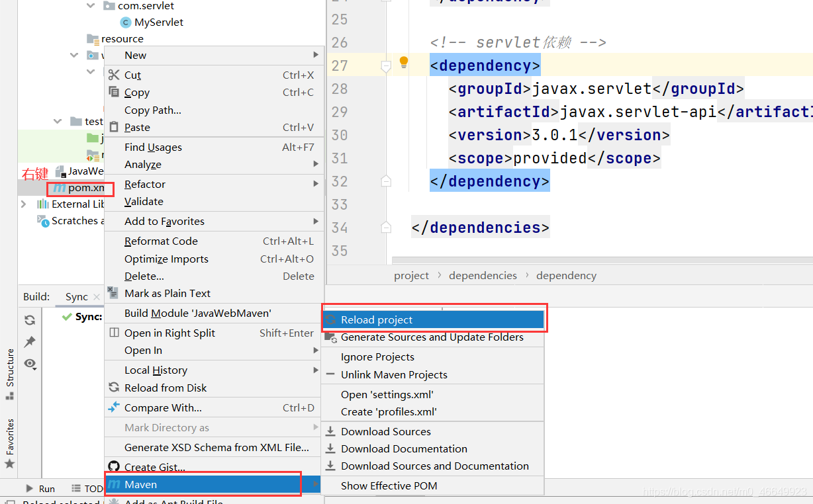Click the Copy icon in context menu

click(x=114, y=93)
